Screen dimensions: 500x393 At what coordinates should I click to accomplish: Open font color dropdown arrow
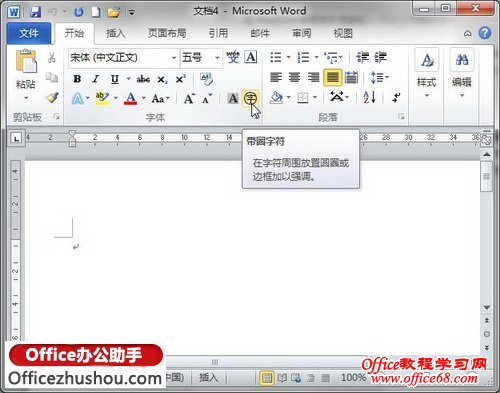point(144,98)
